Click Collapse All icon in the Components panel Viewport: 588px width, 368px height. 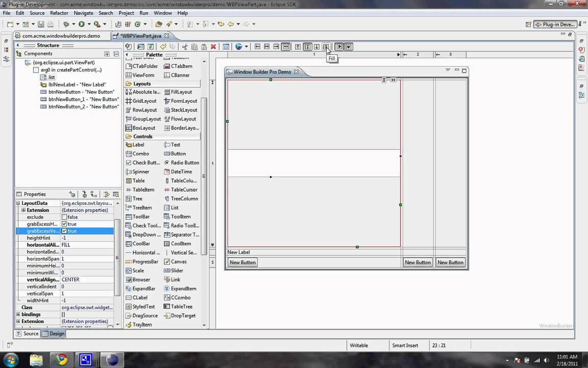click(116, 54)
